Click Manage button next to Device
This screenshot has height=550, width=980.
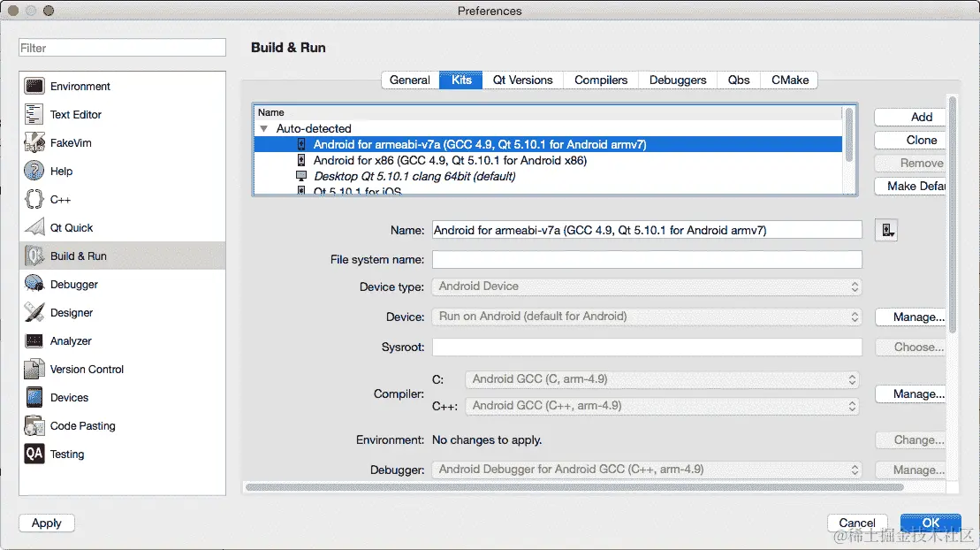coord(910,317)
